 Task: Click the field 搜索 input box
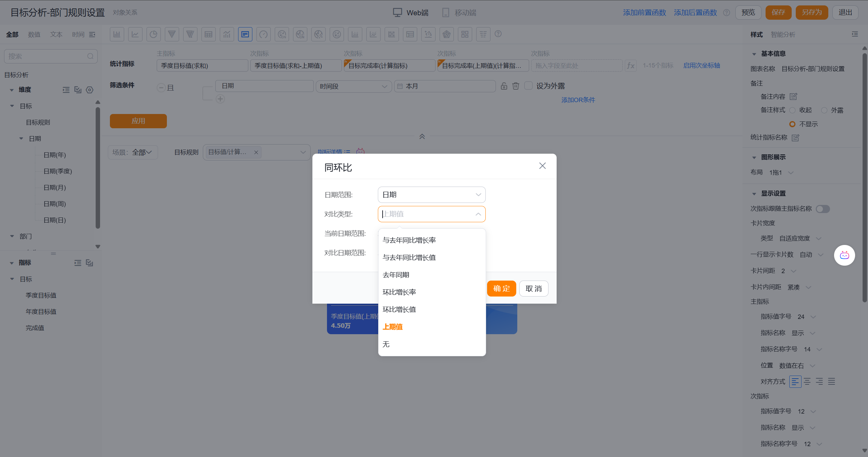point(47,56)
